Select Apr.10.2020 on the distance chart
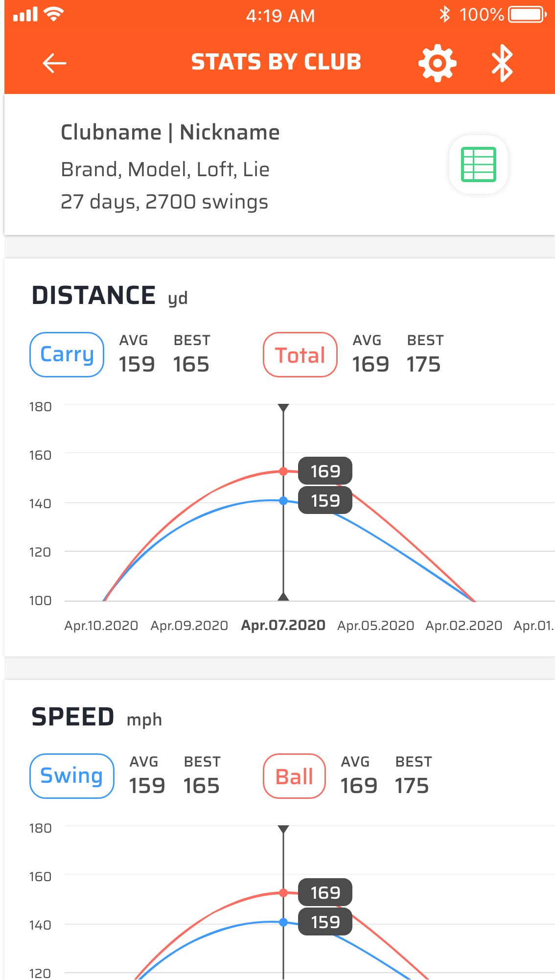This screenshot has height=980, width=555. (101, 626)
